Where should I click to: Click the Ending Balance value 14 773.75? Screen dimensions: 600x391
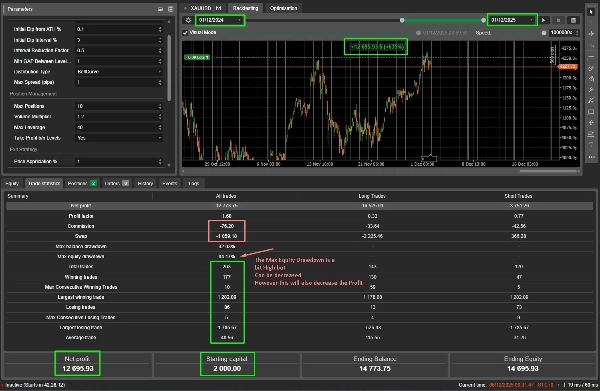(x=375, y=368)
